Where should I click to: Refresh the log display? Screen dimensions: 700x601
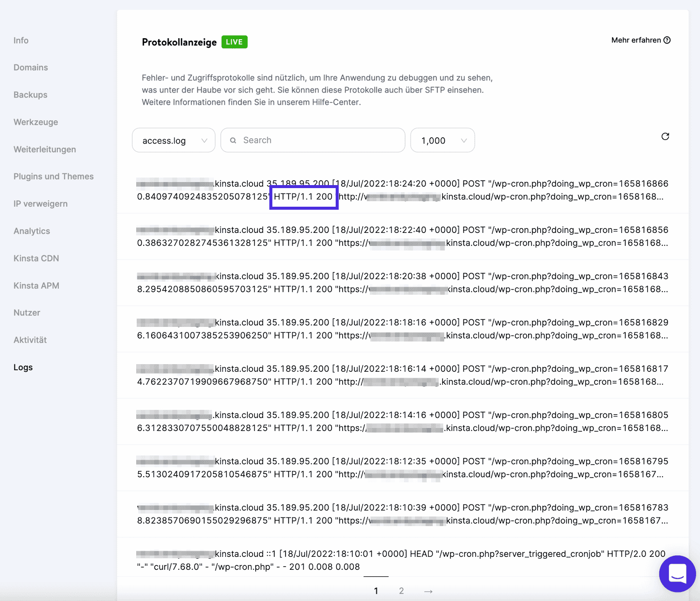tap(665, 136)
